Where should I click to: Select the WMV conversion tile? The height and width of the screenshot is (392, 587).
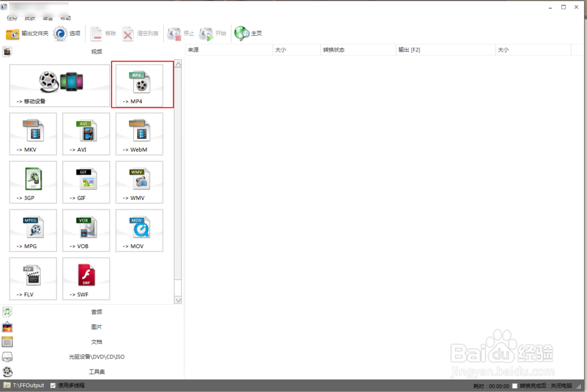pyautogui.click(x=139, y=183)
